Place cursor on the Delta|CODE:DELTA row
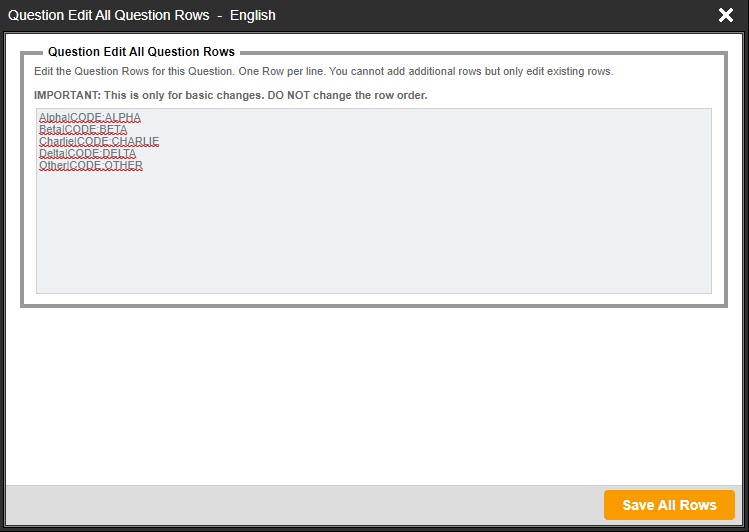The width and height of the screenshot is (749, 532). tap(87, 154)
